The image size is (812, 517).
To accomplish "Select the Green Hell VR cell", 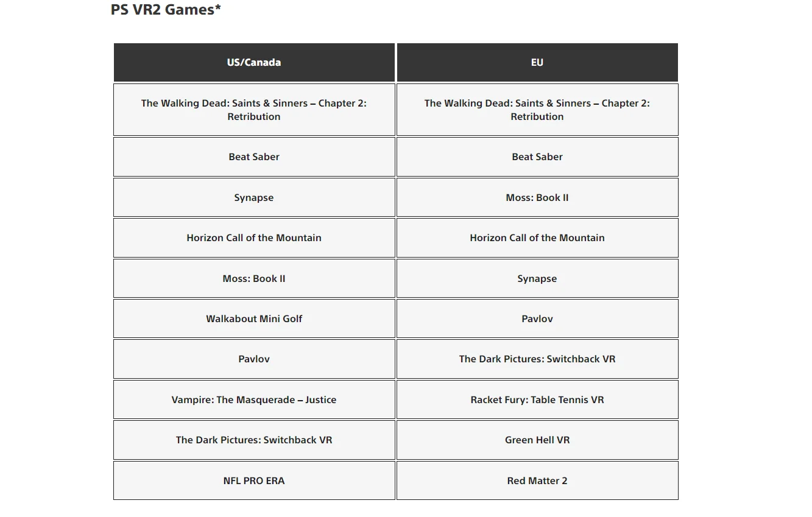I will [x=537, y=440].
